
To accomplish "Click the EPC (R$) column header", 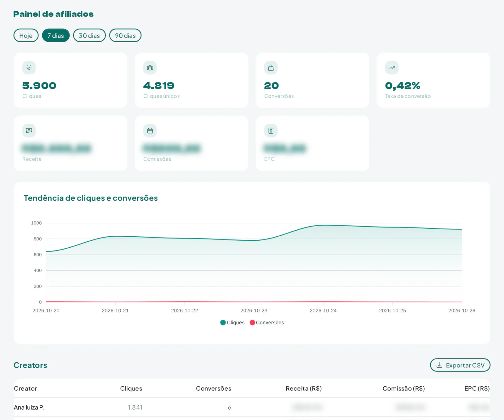I will tap(477, 388).
